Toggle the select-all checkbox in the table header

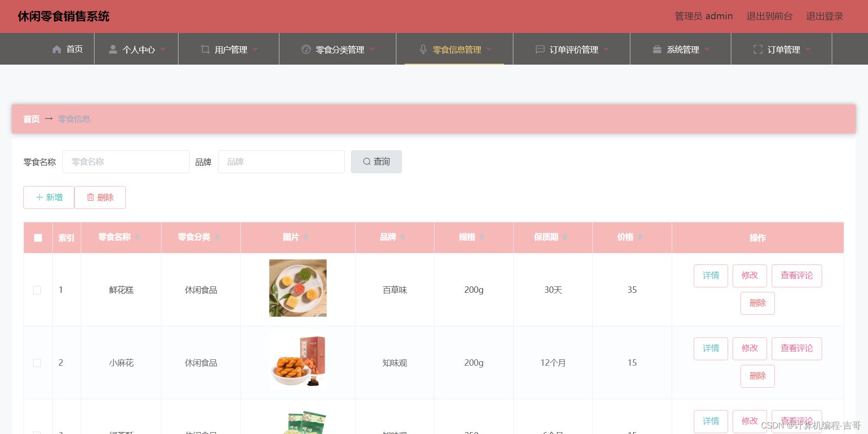tap(37, 237)
